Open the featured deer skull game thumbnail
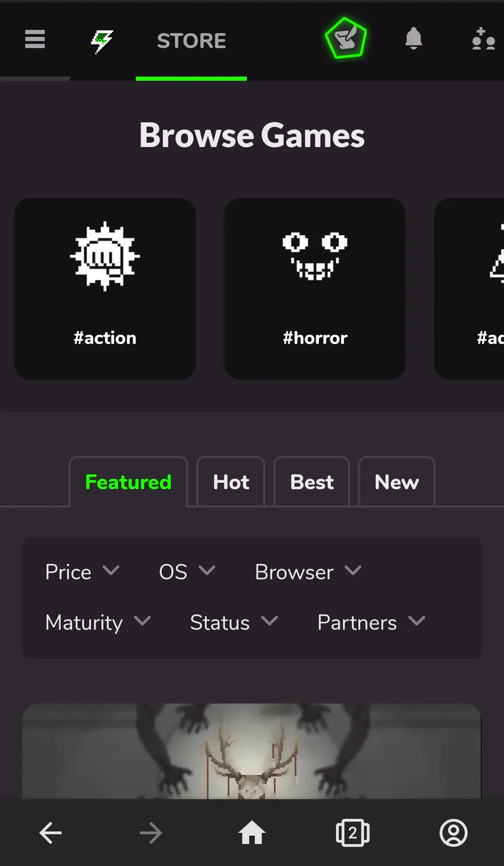504x866 pixels. pos(252,751)
